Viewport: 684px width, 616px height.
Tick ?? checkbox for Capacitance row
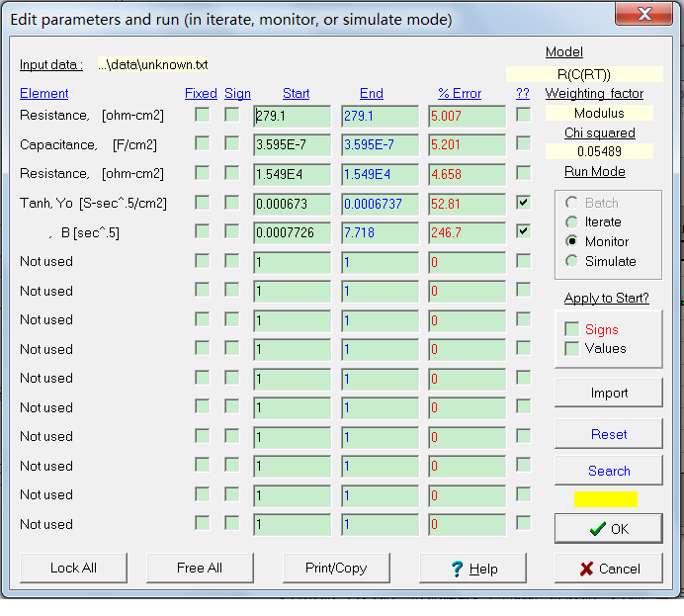(523, 144)
